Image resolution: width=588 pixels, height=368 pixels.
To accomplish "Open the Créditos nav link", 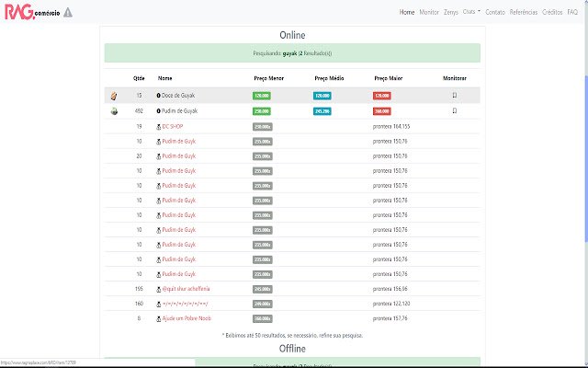I will pos(552,12).
